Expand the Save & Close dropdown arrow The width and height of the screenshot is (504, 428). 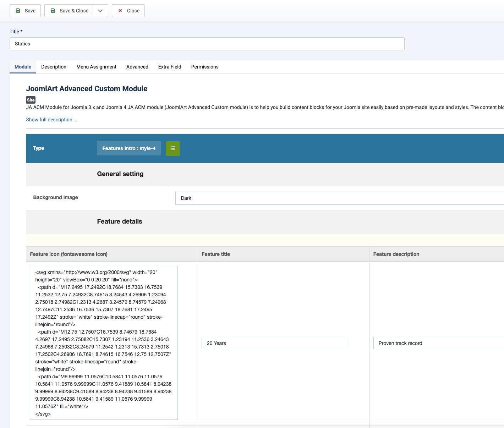[100, 11]
